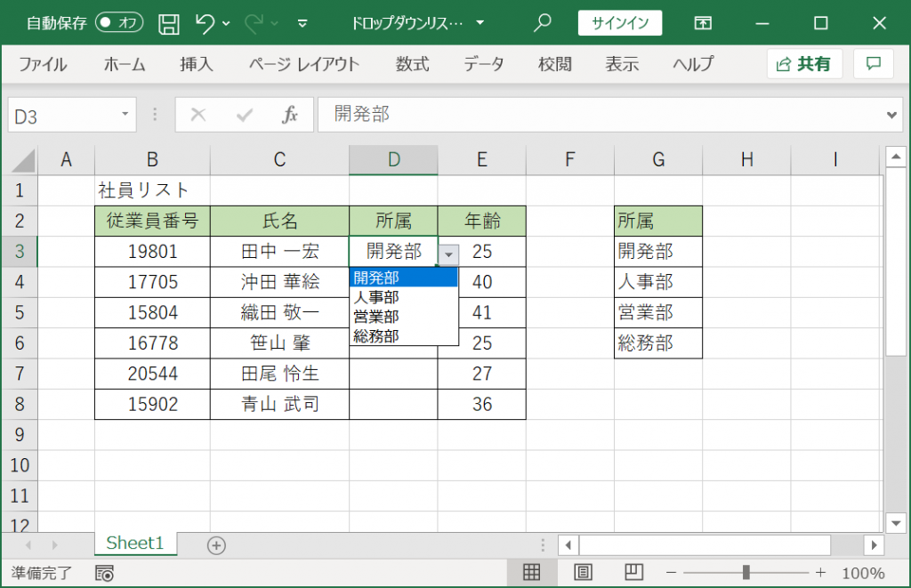
Task: Click the 年齢 header cell
Action: click(x=481, y=221)
